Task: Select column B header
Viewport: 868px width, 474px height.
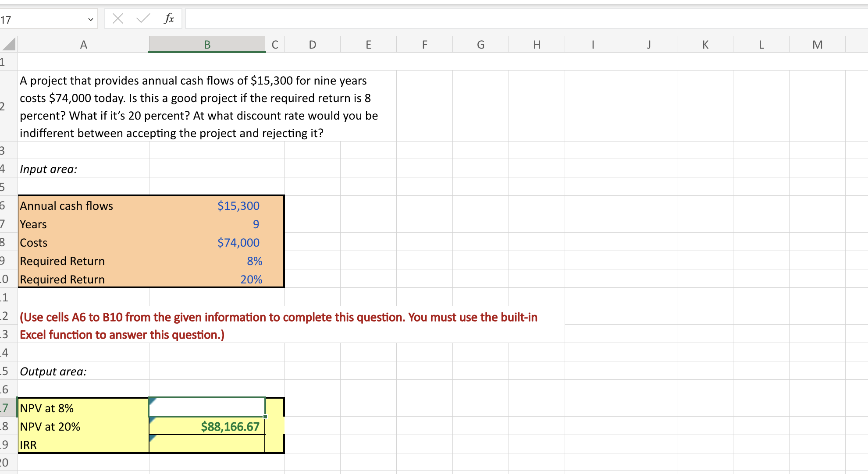Action: coord(207,45)
